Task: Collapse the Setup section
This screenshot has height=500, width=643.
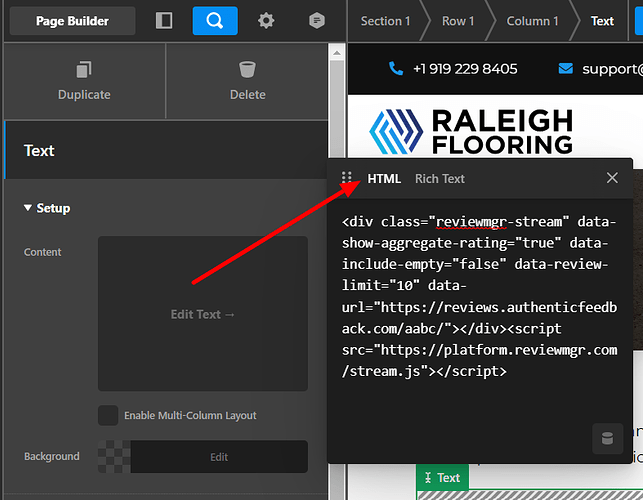Action: [x=47, y=208]
